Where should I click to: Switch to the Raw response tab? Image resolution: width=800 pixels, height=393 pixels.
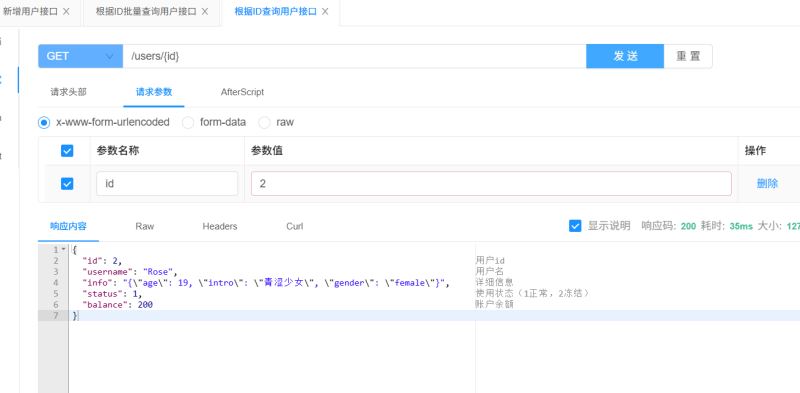coord(144,226)
